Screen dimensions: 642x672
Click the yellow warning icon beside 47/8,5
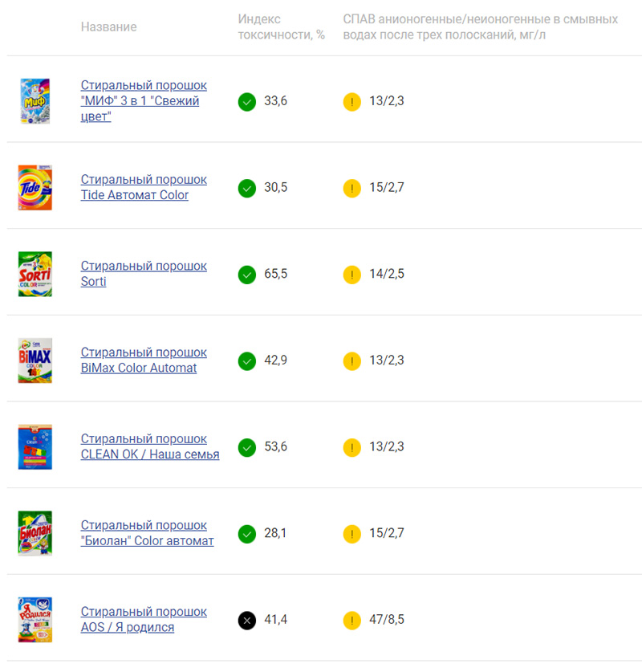(x=351, y=620)
